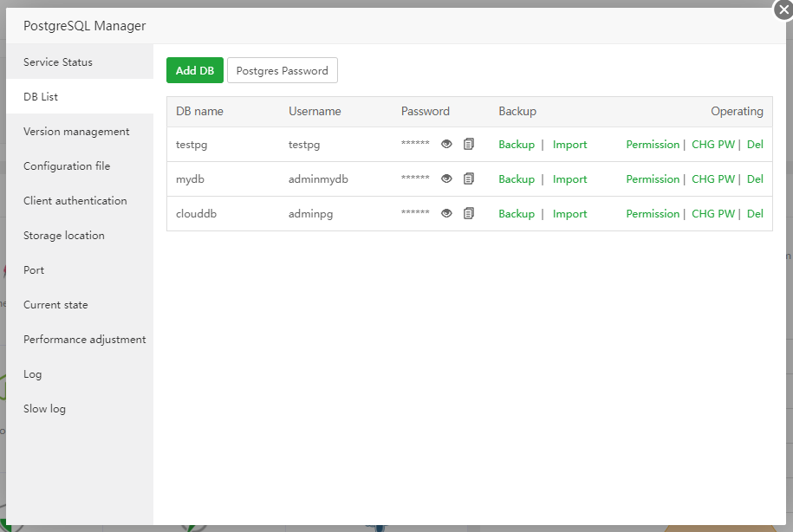Image resolution: width=793 pixels, height=532 pixels.
Task: Click CHG PW for clouddb
Action: [x=713, y=213]
